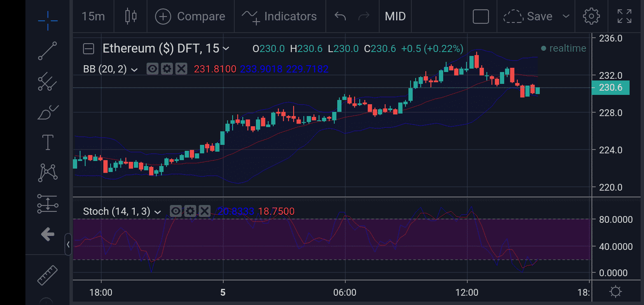Open the 15m timeframe selector
This screenshot has width=644, height=305.
(x=93, y=17)
